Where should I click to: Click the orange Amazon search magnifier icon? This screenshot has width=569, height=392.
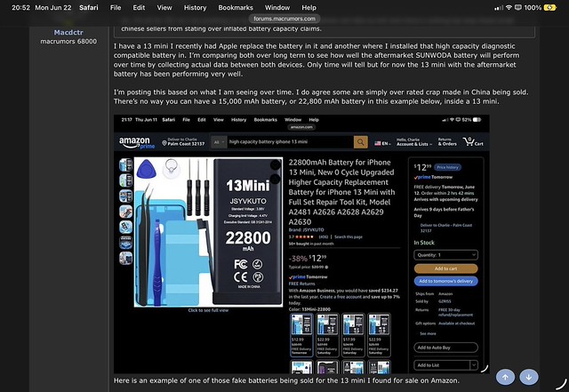360,142
